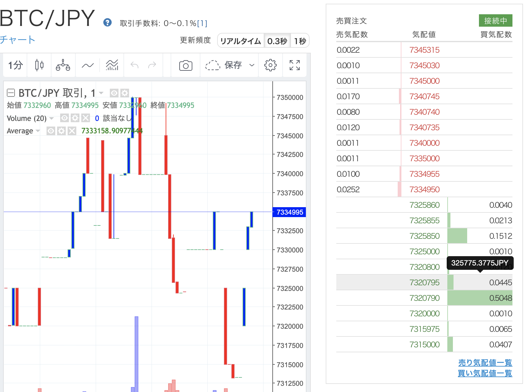
Task: Open the 保存 save dropdown chevron
Action: coord(251,65)
